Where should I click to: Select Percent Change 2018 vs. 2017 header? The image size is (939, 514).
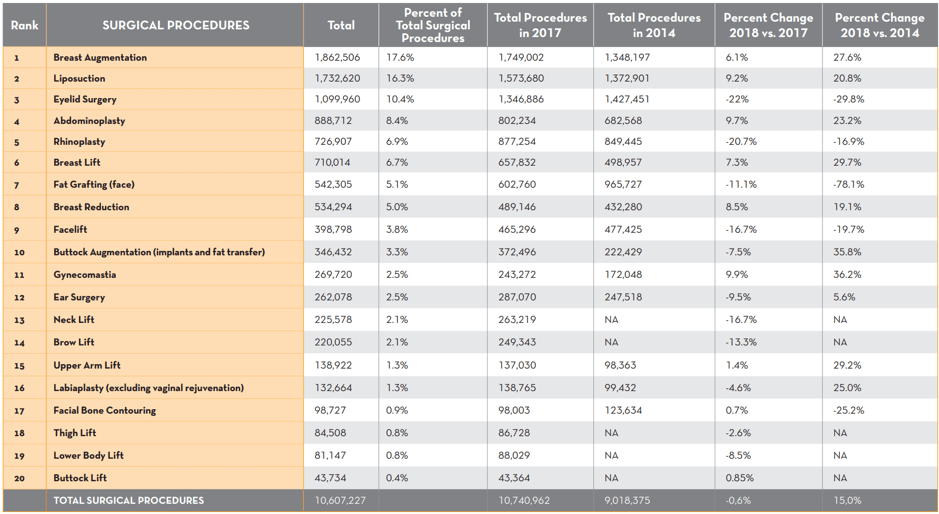click(768, 25)
